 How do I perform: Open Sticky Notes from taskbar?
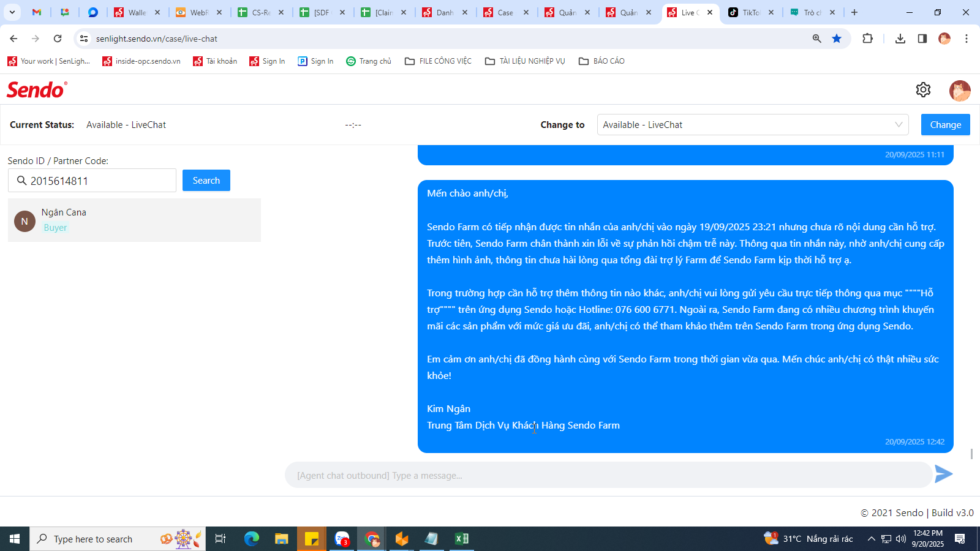pyautogui.click(x=312, y=539)
